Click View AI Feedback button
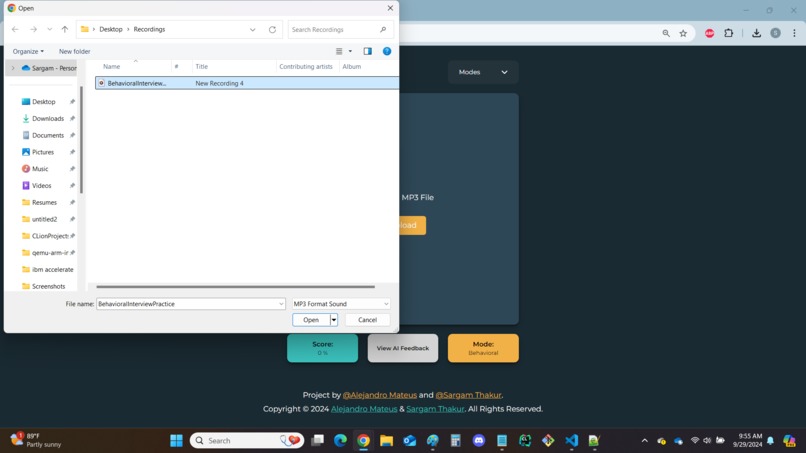The image size is (806, 453). click(x=402, y=348)
